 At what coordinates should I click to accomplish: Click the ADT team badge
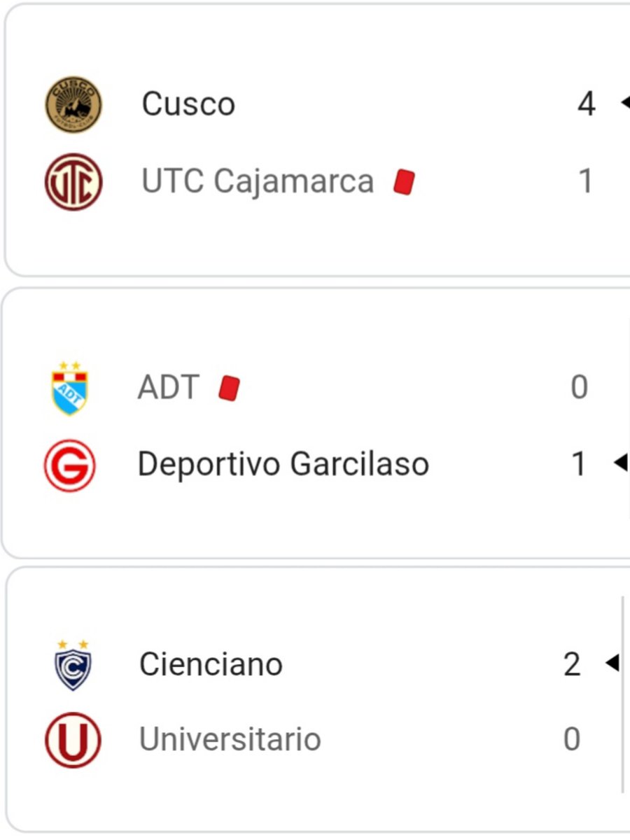tap(70, 388)
